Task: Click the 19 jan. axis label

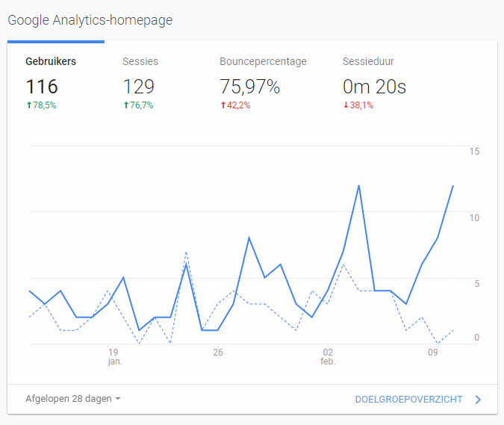Action: pyautogui.click(x=114, y=356)
